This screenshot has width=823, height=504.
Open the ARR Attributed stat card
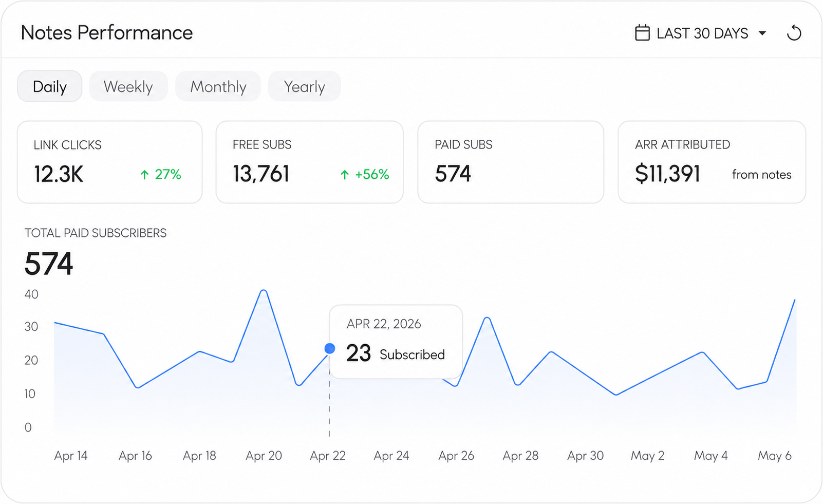[x=712, y=162]
